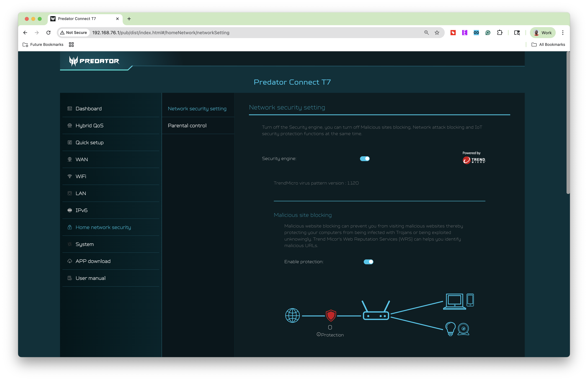Open the APP download link
Viewport: 588px width, 381px height.
(111, 261)
